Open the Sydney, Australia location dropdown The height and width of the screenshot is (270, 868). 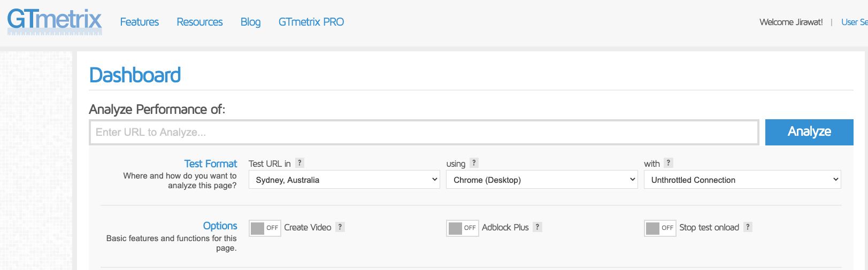[344, 180]
